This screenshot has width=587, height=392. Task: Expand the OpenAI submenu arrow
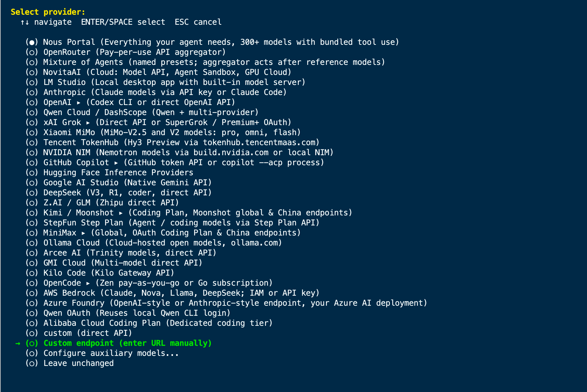tap(79, 103)
